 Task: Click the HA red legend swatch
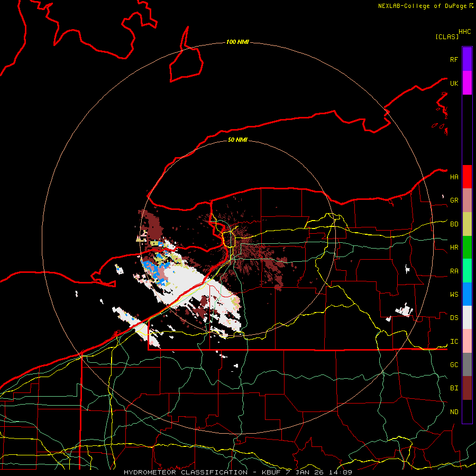[x=467, y=177]
